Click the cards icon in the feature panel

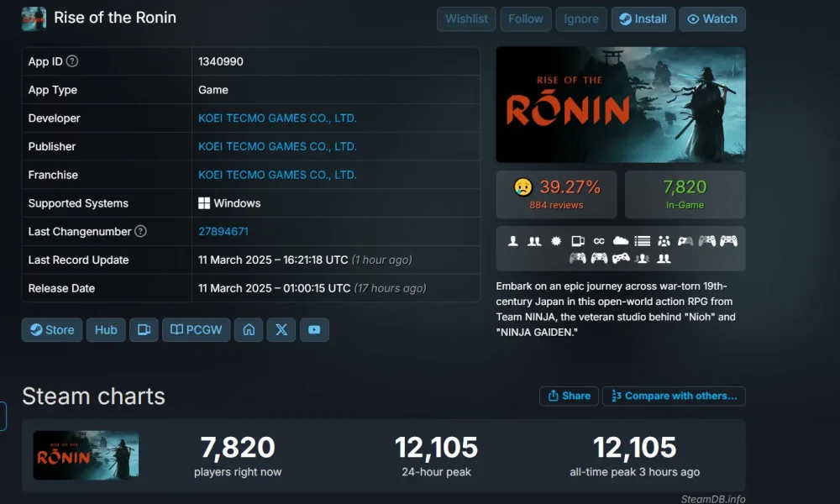(578, 241)
